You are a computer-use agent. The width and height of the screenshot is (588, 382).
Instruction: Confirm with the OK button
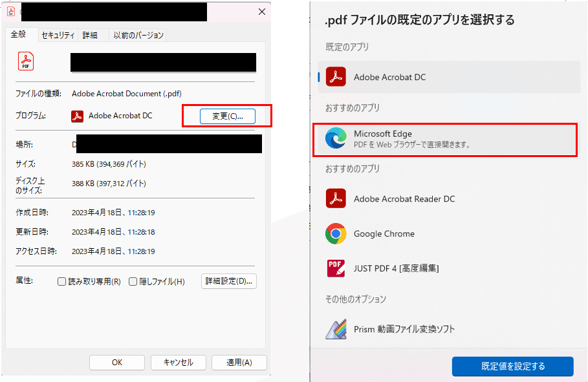point(117,363)
